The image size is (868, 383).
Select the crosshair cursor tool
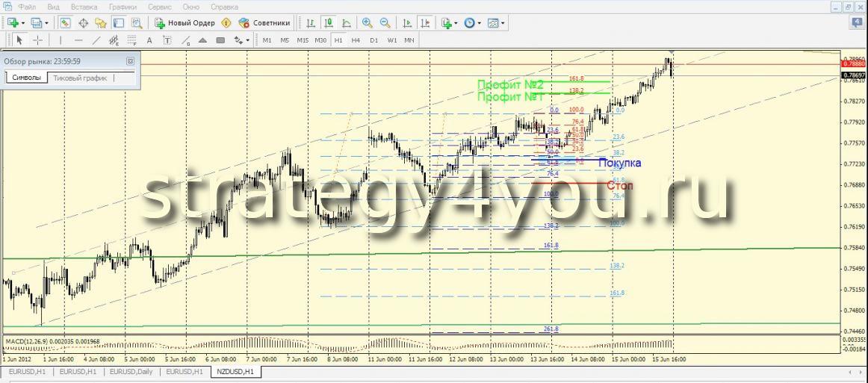pyautogui.click(x=37, y=40)
